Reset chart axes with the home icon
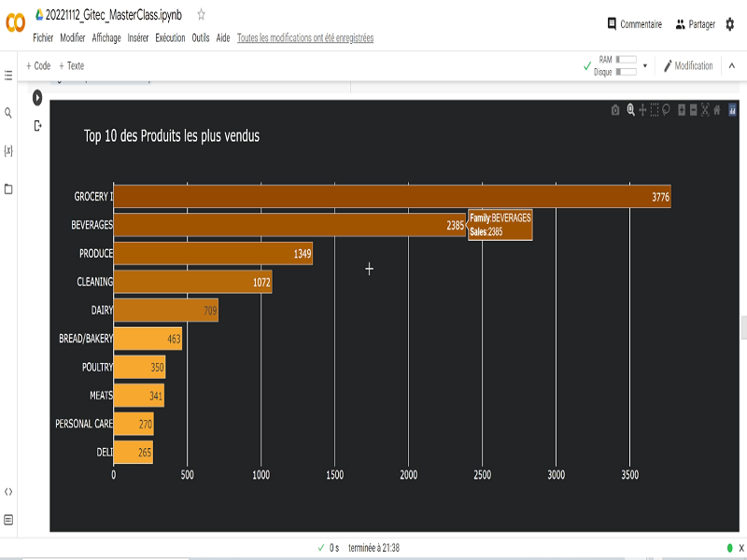This screenshot has width=747, height=560. click(717, 110)
